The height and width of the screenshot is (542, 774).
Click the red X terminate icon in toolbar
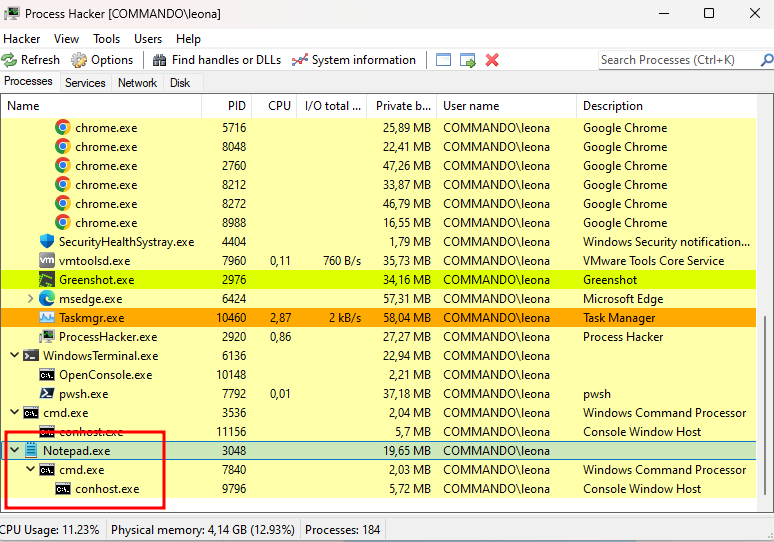(x=492, y=60)
